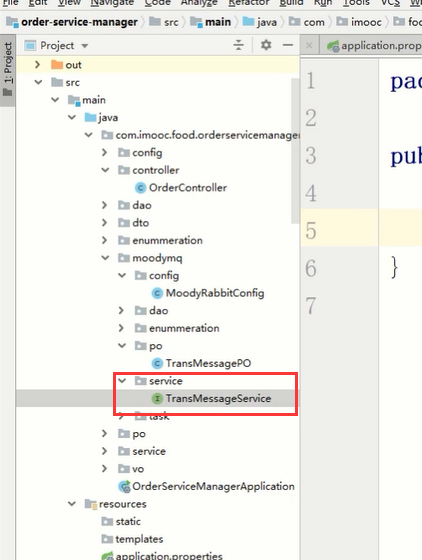Select the templates folder icon

coord(107,539)
